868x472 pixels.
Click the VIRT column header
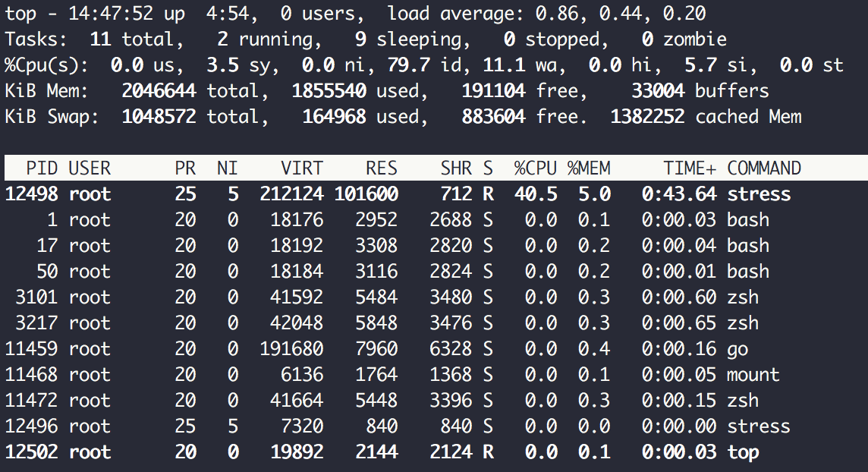[302, 168]
